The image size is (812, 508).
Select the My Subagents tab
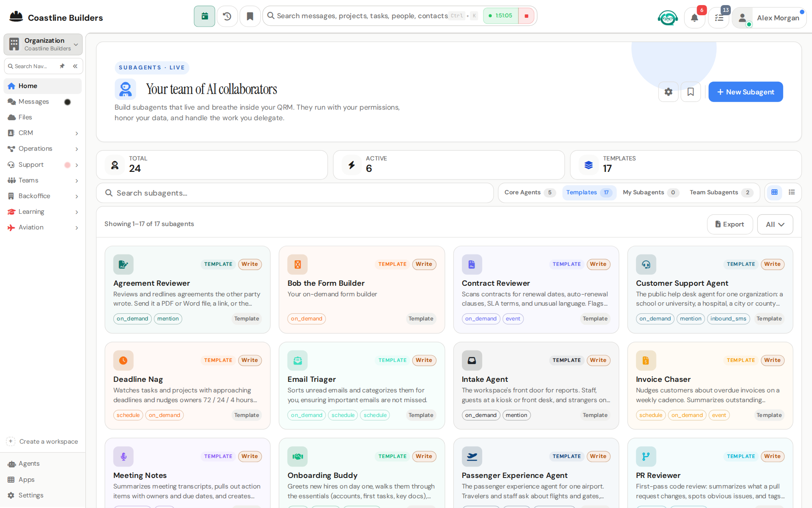click(650, 193)
